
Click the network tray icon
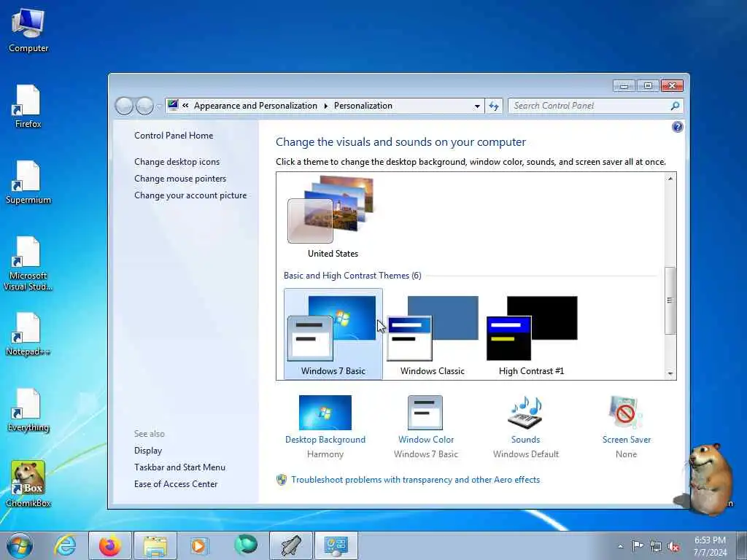(656, 546)
